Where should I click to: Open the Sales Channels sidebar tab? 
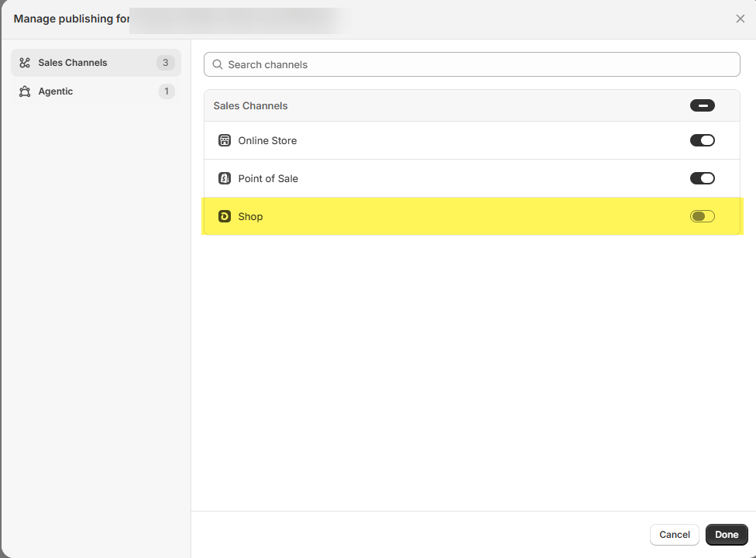click(x=96, y=63)
